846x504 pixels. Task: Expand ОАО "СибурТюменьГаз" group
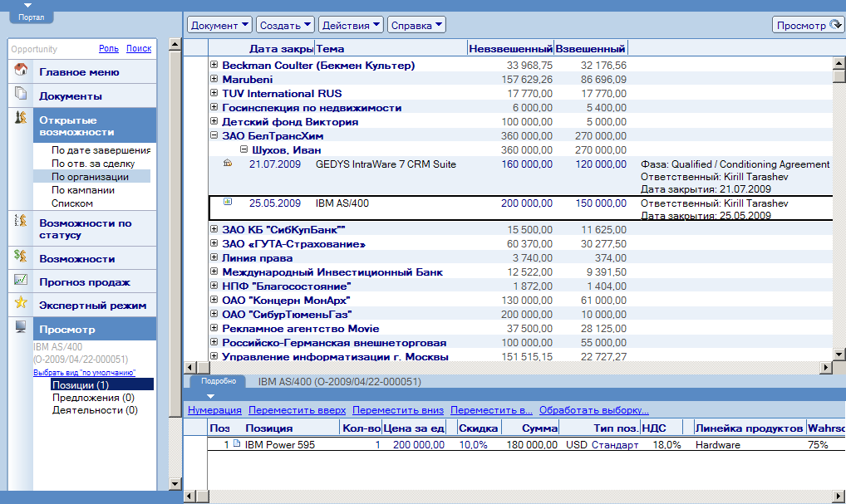[x=214, y=313]
